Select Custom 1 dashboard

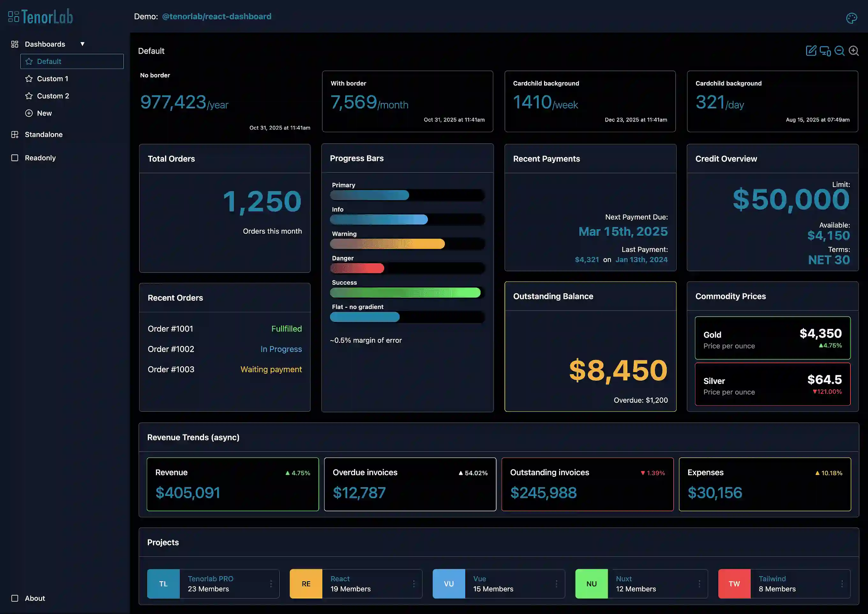(x=53, y=79)
